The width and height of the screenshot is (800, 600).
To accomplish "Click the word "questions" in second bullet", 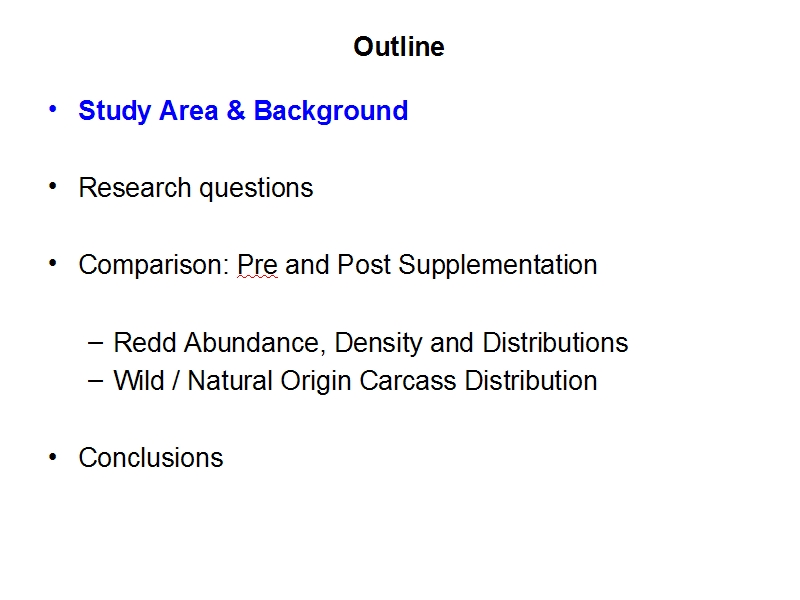I will tap(256, 189).
